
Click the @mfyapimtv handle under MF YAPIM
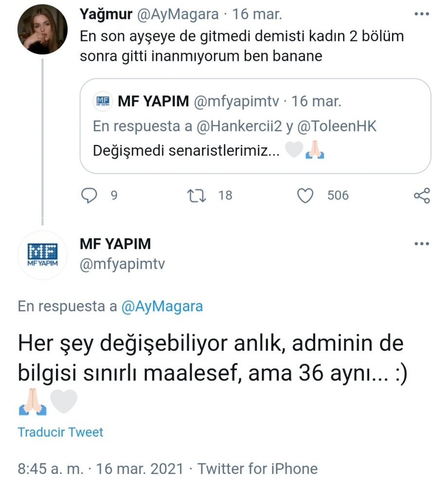click(122, 264)
